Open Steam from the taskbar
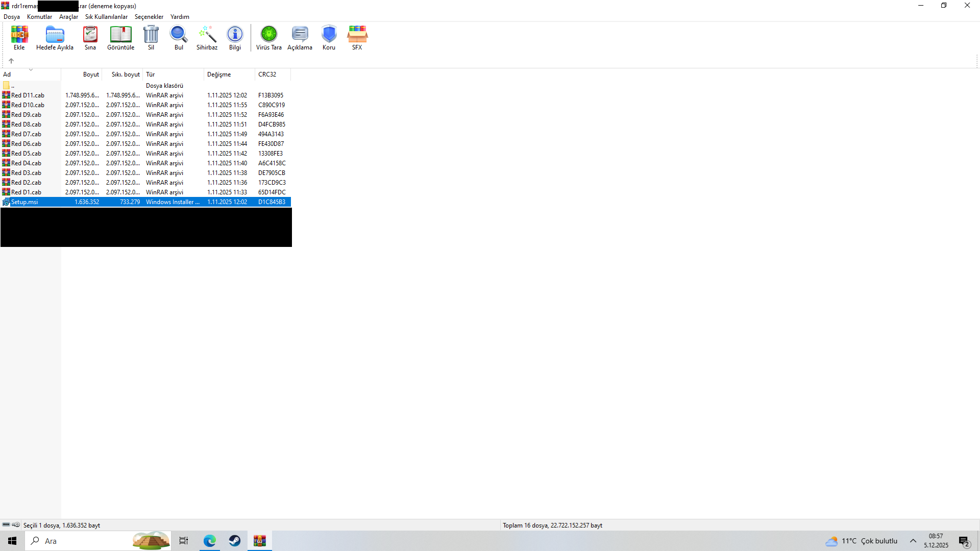 [x=235, y=541]
